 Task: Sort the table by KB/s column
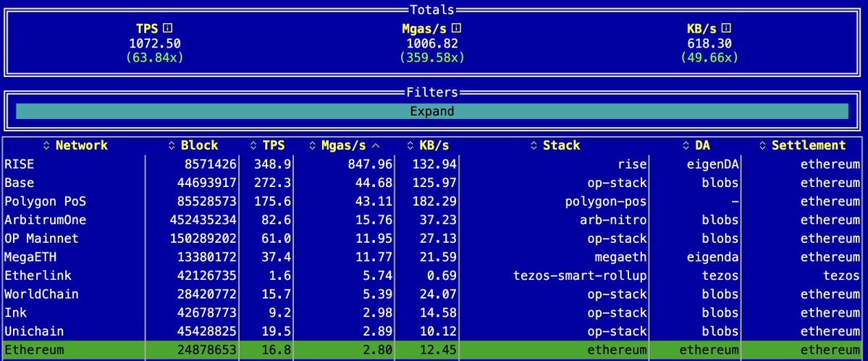click(427, 145)
